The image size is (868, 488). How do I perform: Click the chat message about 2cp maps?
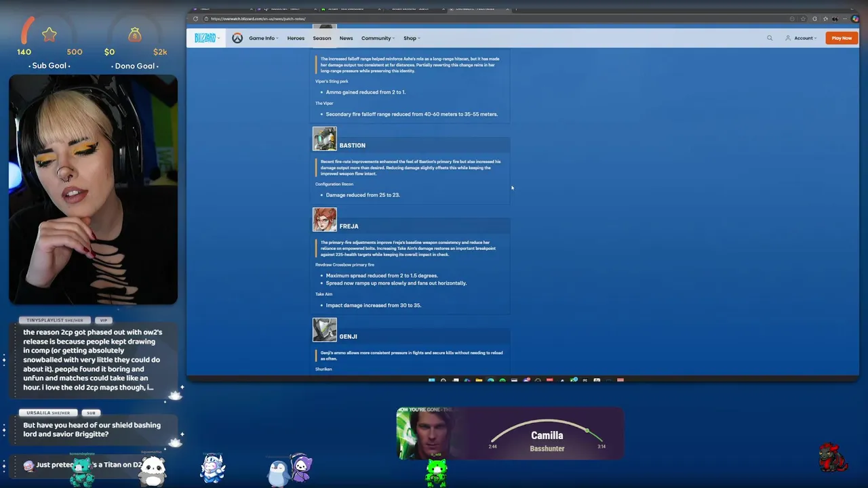92,360
